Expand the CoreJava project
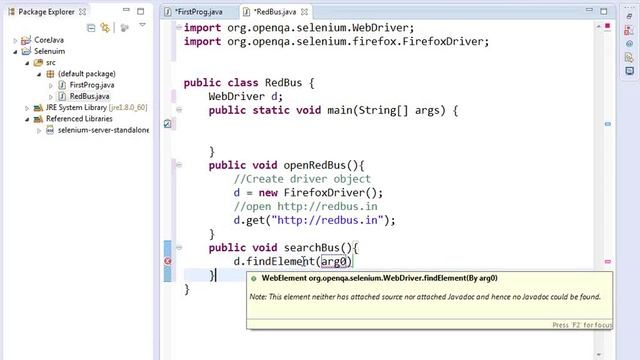The image size is (640, 360). pyautogui.click(x=15, y=40)
